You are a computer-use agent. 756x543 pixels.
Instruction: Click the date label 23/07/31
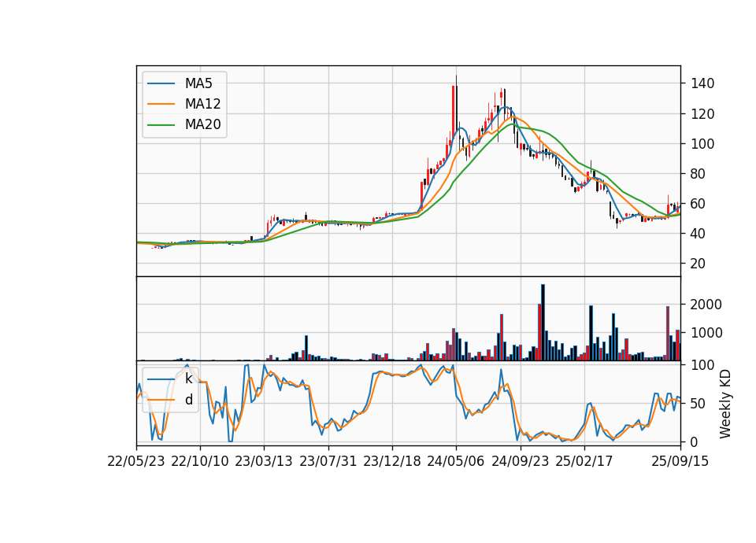[328, 461]
